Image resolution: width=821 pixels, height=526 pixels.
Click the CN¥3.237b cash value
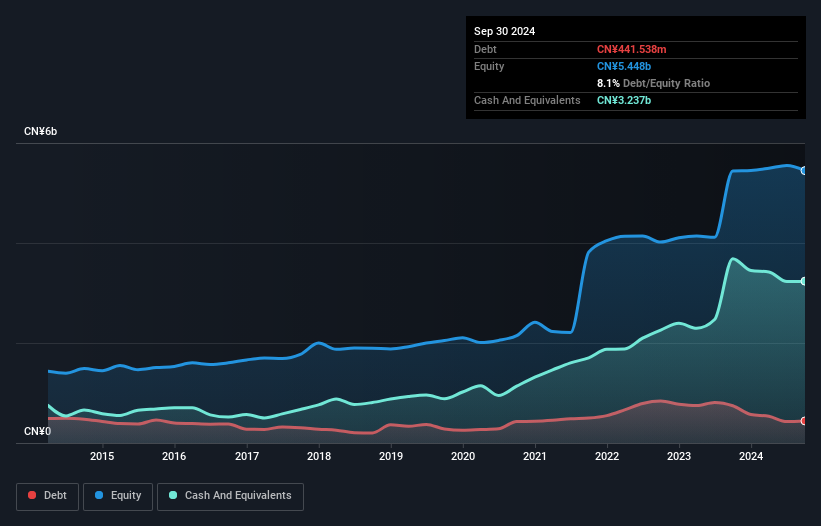(624, 100)
